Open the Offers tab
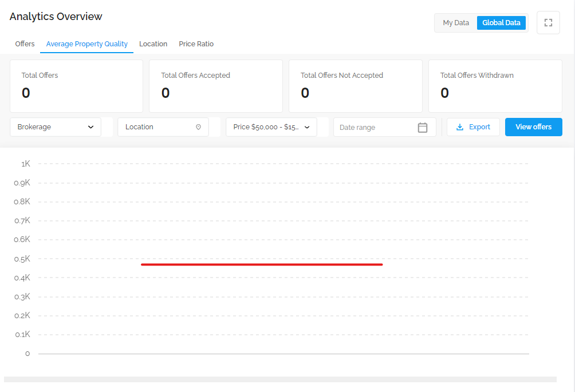 click(25, 44)
